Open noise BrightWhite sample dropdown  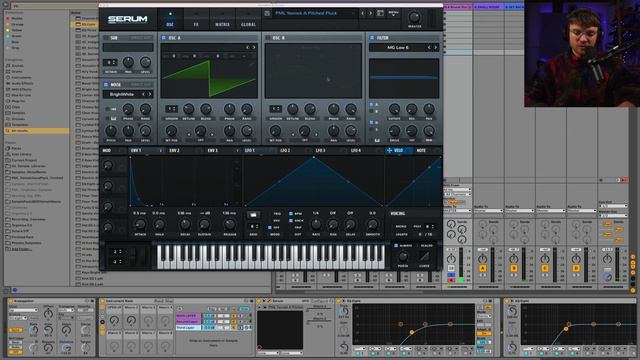[x=122, y=94]
